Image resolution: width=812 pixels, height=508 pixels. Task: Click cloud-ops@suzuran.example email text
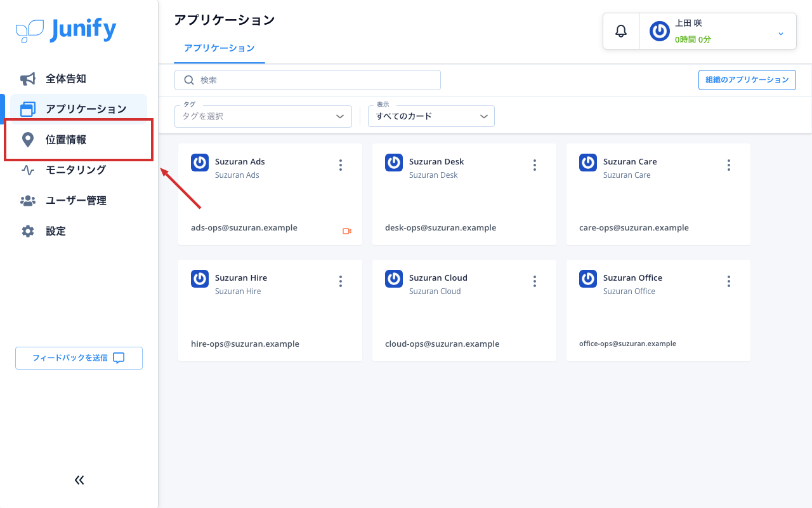[442, 344]
